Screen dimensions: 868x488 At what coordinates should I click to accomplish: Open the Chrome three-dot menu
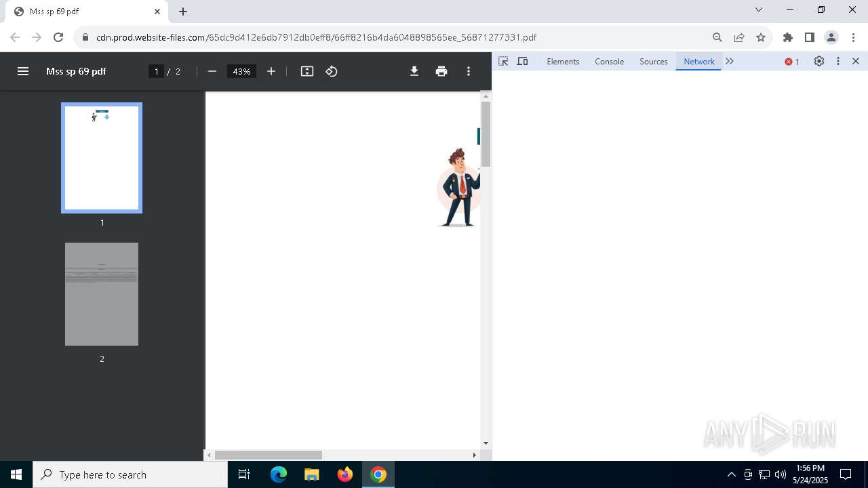[x=854, y=37]
